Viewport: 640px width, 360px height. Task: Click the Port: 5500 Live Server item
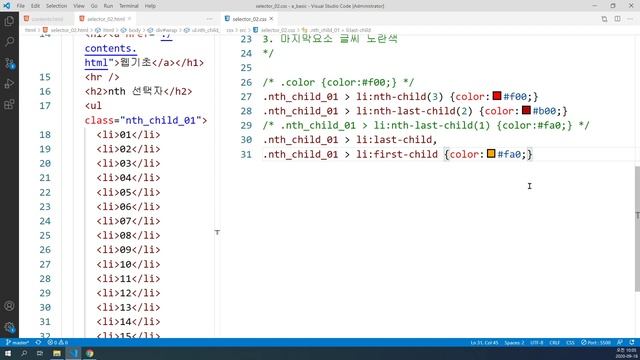tap(596, 342)
